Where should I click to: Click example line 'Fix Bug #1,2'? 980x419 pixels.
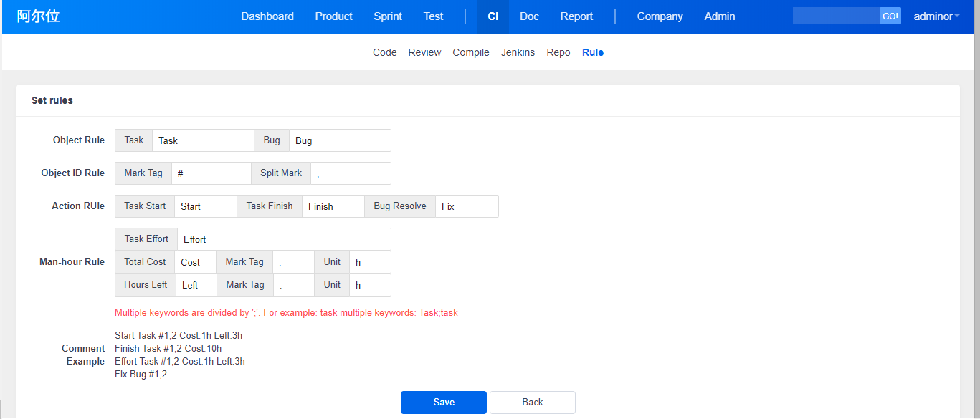click(141, 374)
